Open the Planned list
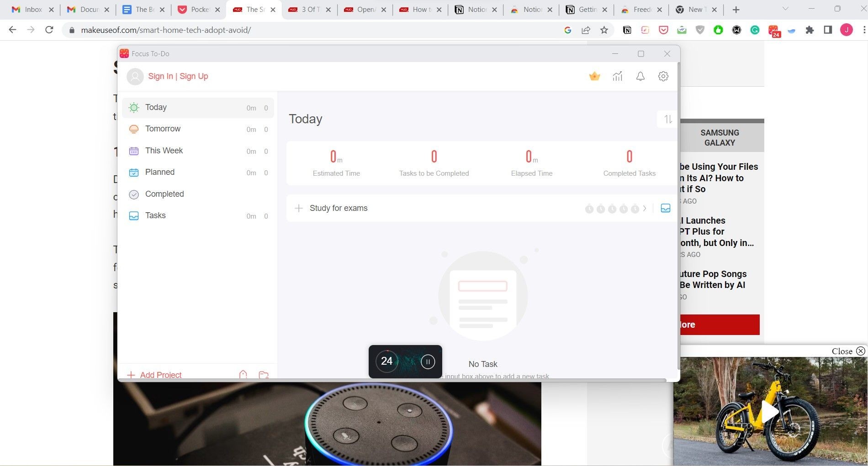 coord(198,173)
